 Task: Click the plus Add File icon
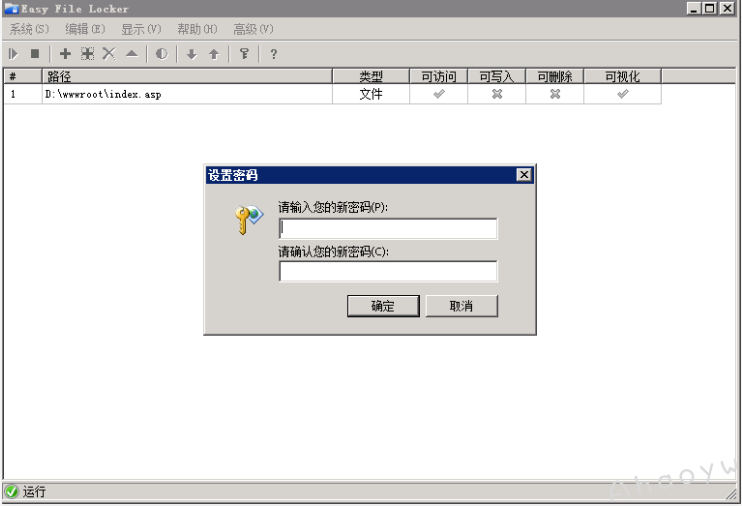(66, 54)
